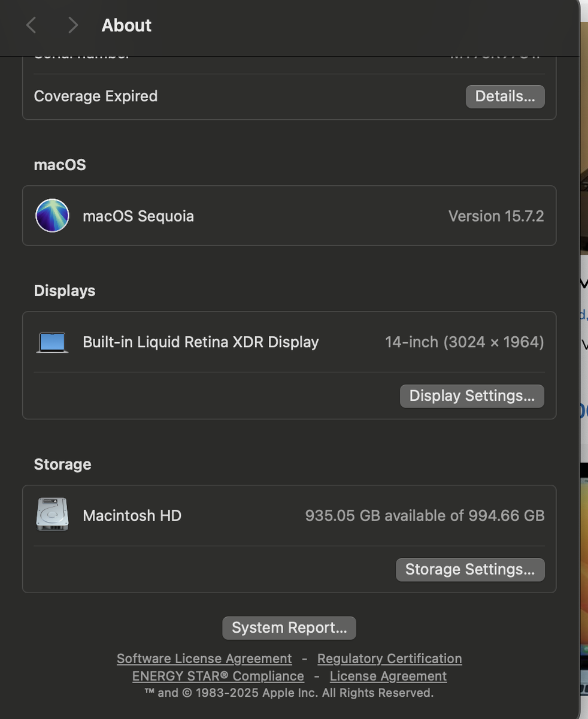Open Display Settings
This screenshot has height=719, width=588.
coord(472,396)
